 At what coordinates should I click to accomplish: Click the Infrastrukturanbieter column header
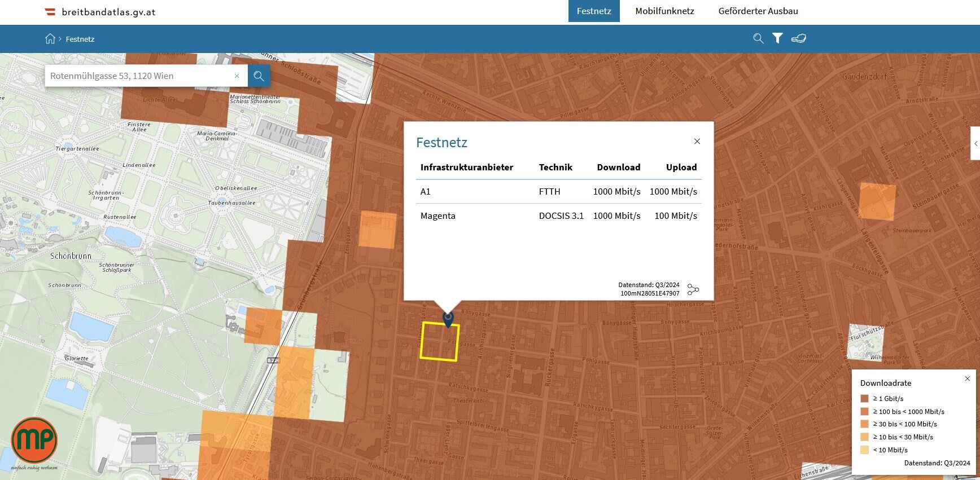(x=467, y=167)
